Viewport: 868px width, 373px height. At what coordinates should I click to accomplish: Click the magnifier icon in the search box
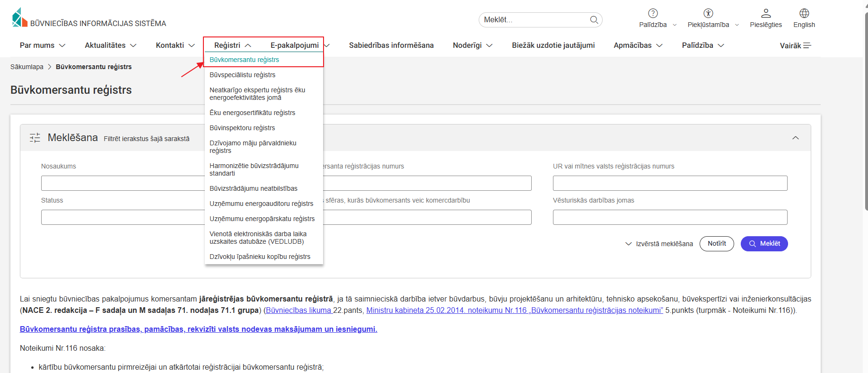coord(594,20)
